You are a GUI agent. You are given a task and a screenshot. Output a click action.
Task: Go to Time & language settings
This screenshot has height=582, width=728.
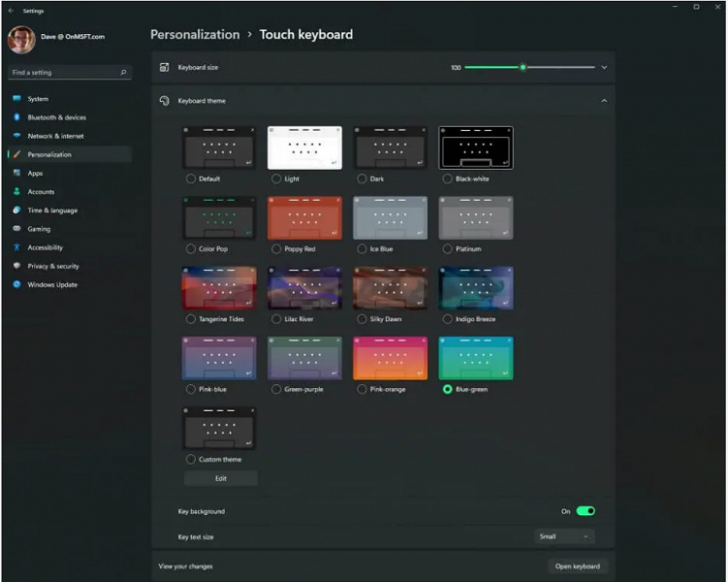(52, 210)
